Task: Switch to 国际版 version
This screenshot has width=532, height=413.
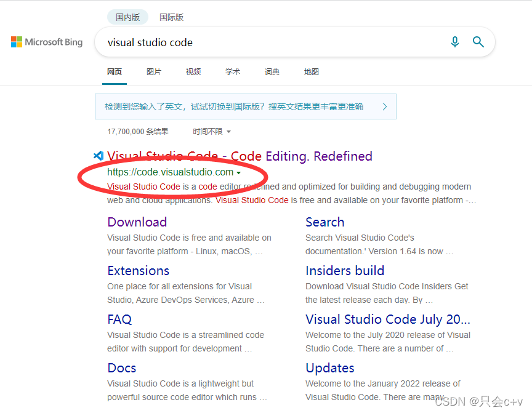Action: coord(171,17)
